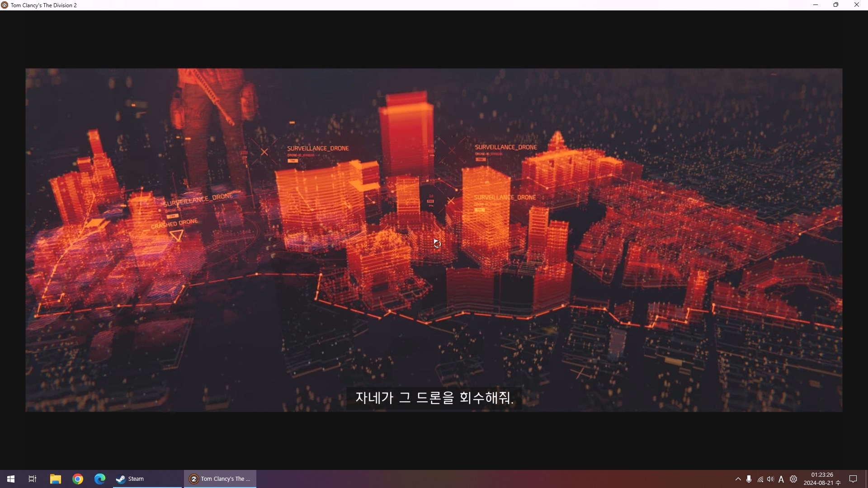Open the Windows Start menu
The width and height of the screenshot is (868, 488).
(11, 479)
